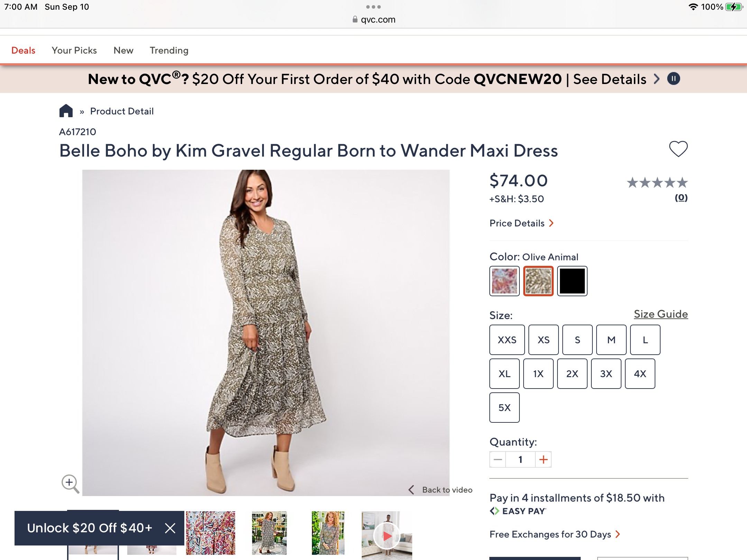747x560 pixels.
Task: Play the product video thumbnail
Action: [x=387, y=535]
